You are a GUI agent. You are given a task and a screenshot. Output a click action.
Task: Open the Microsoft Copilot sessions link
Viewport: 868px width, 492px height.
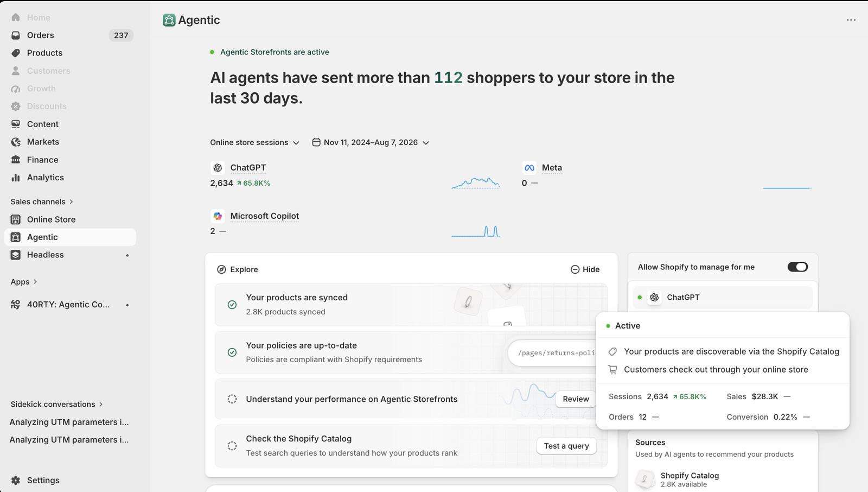coord(264,216)
